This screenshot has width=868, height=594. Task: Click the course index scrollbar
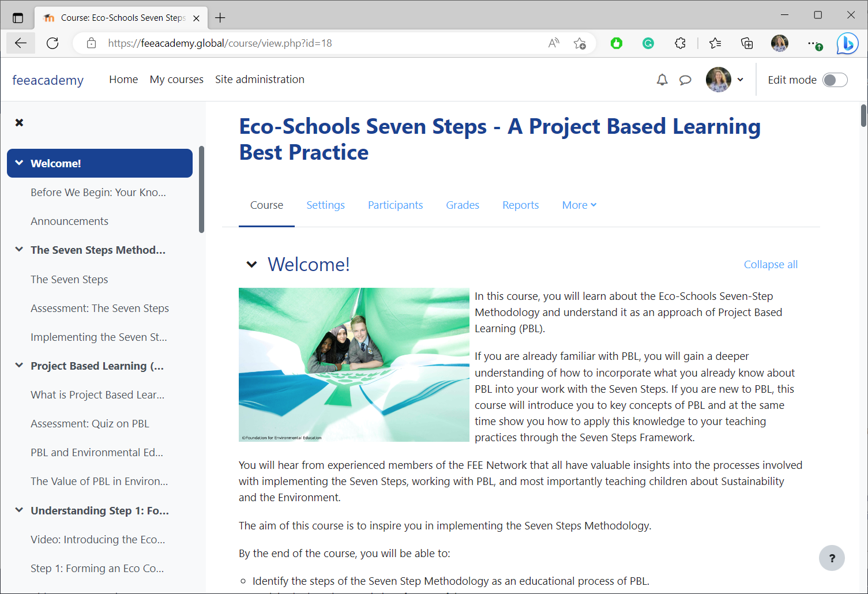coord(201,189)
